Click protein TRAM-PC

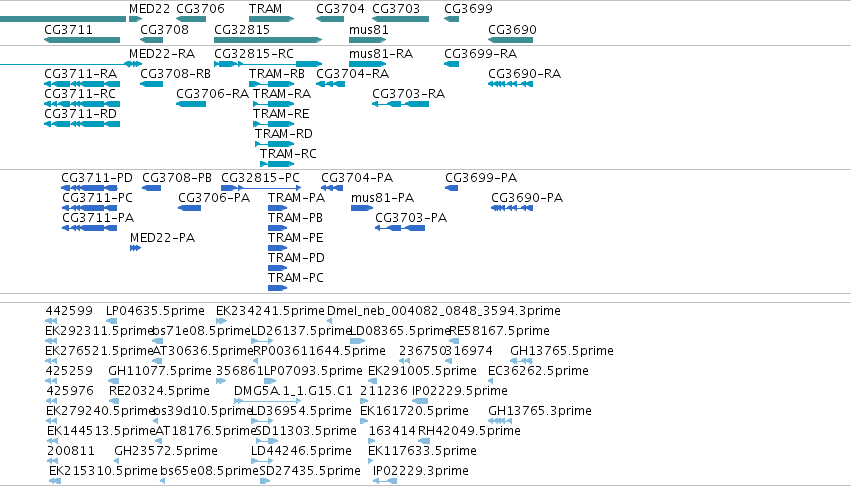tap(296, 279)
